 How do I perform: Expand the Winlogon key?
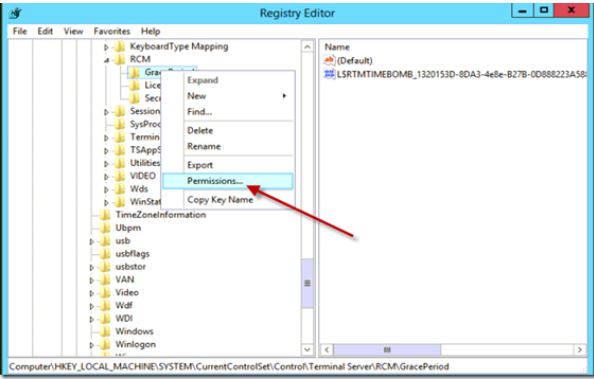tap(92, 345)
